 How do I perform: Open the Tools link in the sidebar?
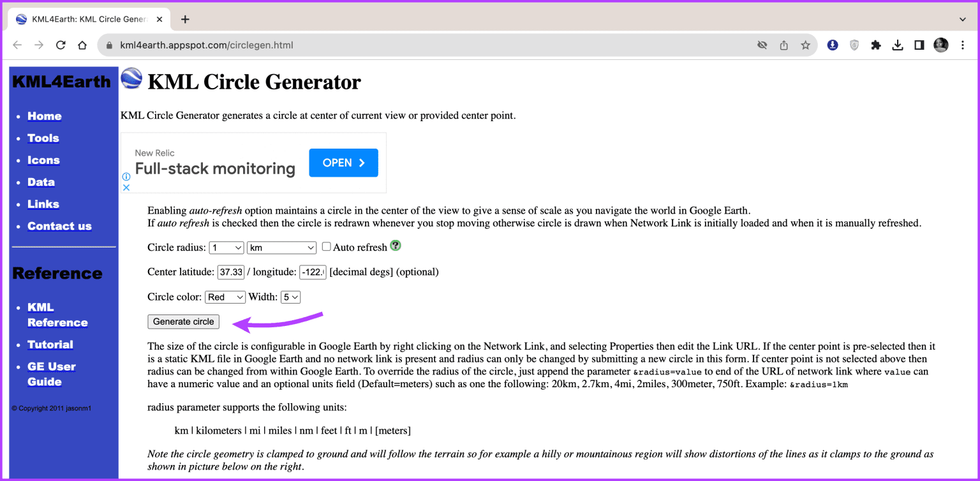click(43, 138)
